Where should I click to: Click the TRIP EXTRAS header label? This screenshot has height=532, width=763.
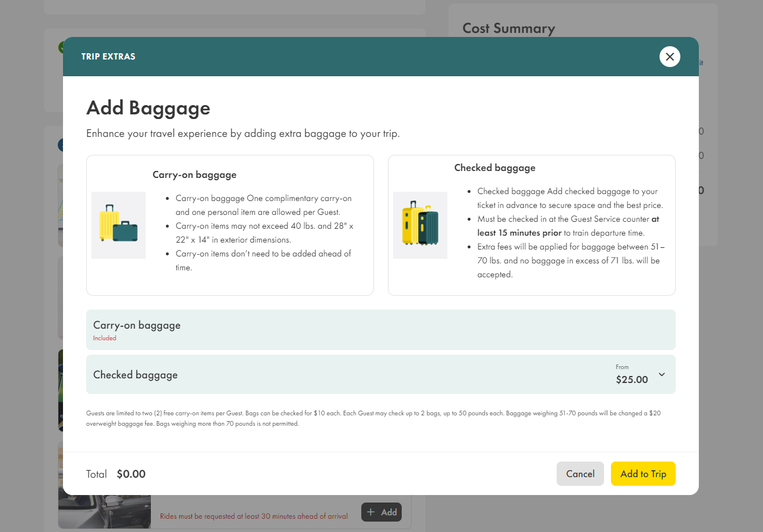point(108,56)
